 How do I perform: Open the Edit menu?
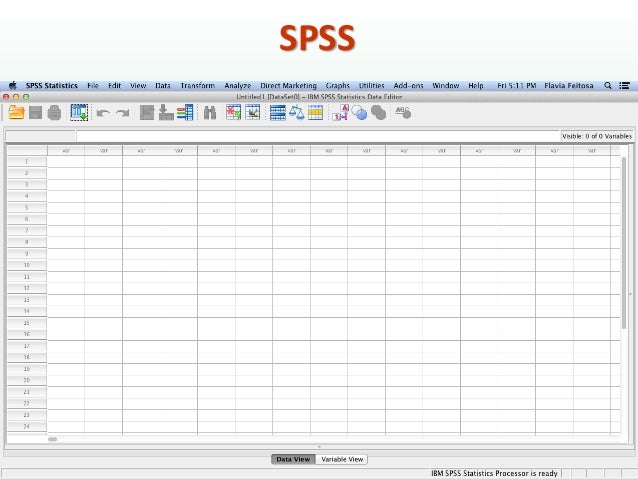(114, 85)
